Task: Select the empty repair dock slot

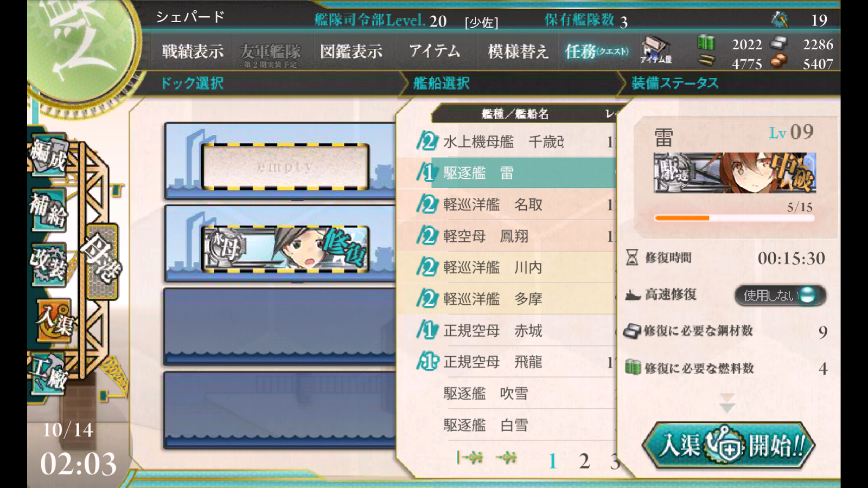Action: coord(285,166)
